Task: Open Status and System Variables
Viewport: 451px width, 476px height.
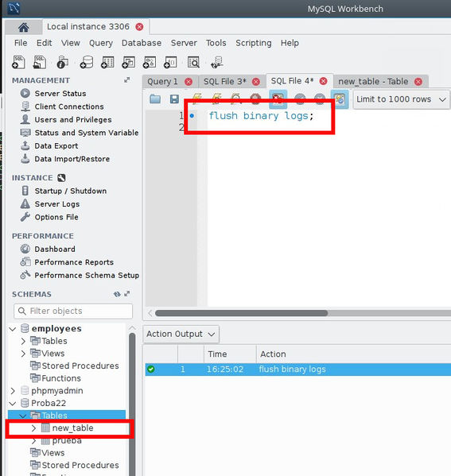Action: (x=87, y=133)
